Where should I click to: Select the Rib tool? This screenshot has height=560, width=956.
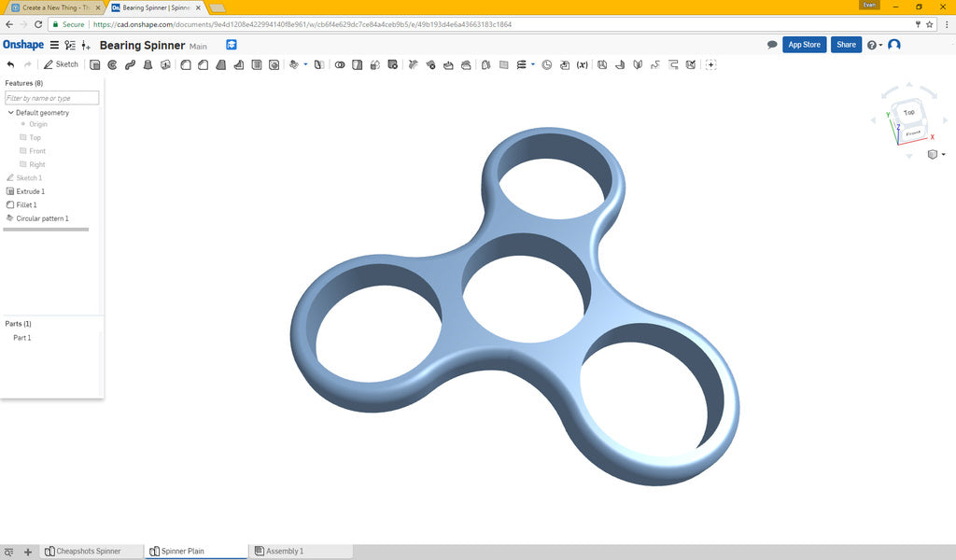(x=238, y=64)
